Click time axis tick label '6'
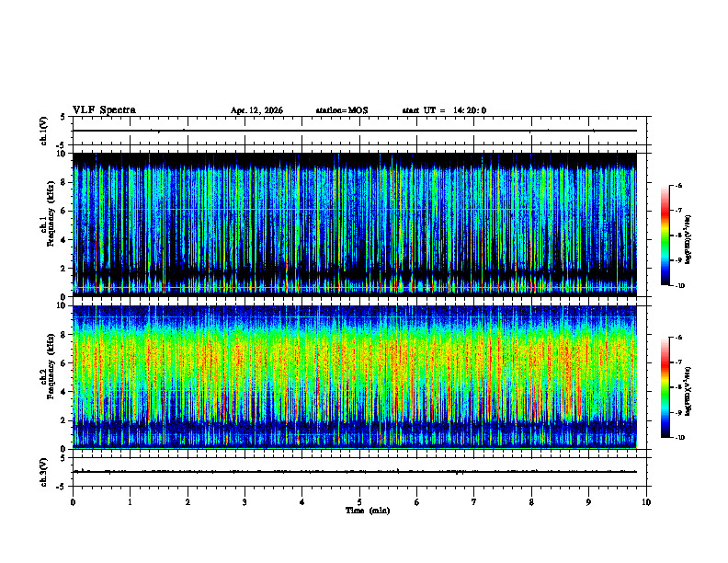 pos(417,502)
